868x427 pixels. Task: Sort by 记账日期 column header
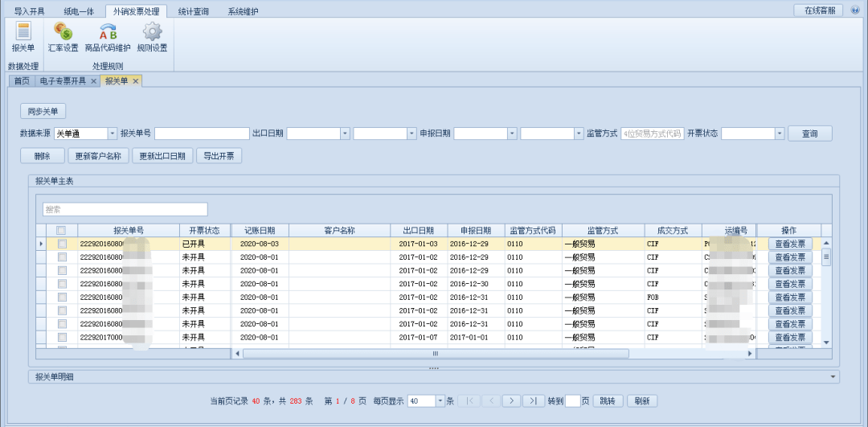pos(259,231)
